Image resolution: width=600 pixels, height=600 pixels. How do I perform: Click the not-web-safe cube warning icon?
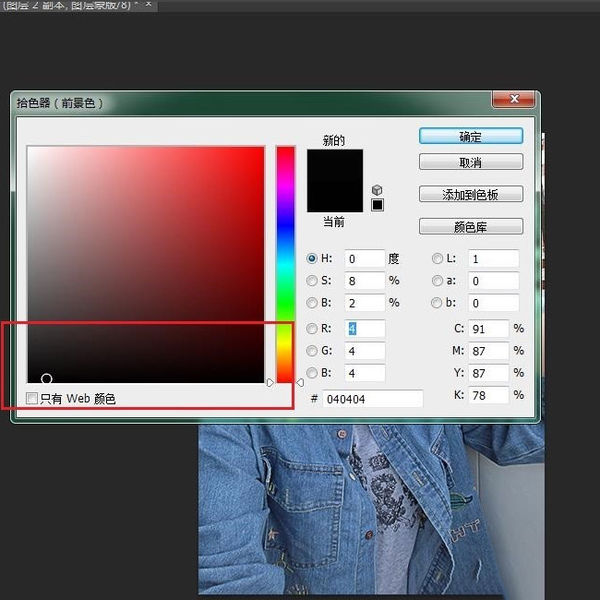coord(377,190)
